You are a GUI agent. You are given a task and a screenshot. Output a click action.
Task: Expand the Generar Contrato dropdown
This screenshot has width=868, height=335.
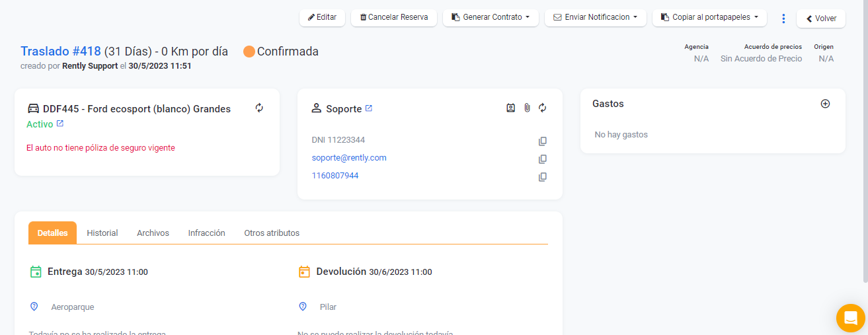(491, 17)
